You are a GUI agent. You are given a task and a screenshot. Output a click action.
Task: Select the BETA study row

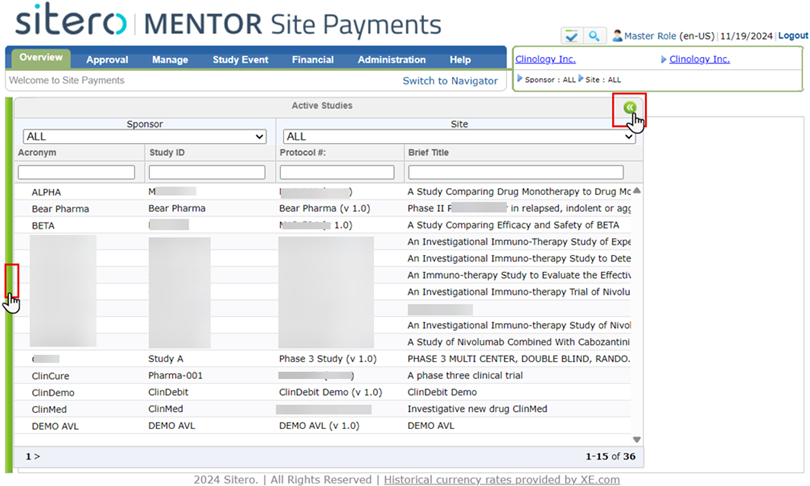coord(322,226)
